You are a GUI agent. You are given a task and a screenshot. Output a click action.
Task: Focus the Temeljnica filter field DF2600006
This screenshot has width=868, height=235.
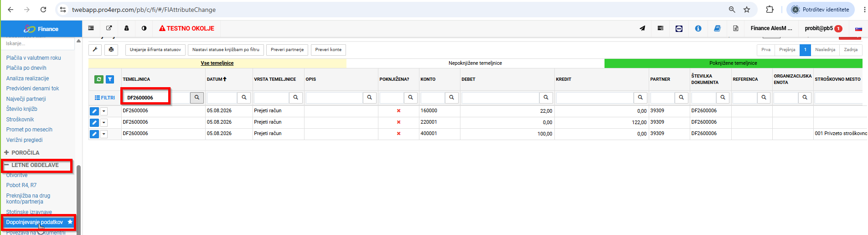[156, 98]
